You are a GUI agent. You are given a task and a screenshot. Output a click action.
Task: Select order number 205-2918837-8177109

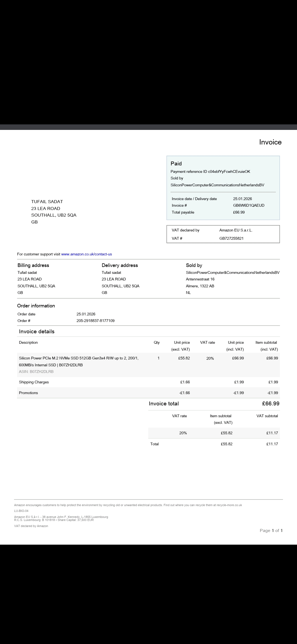point(95,321)
